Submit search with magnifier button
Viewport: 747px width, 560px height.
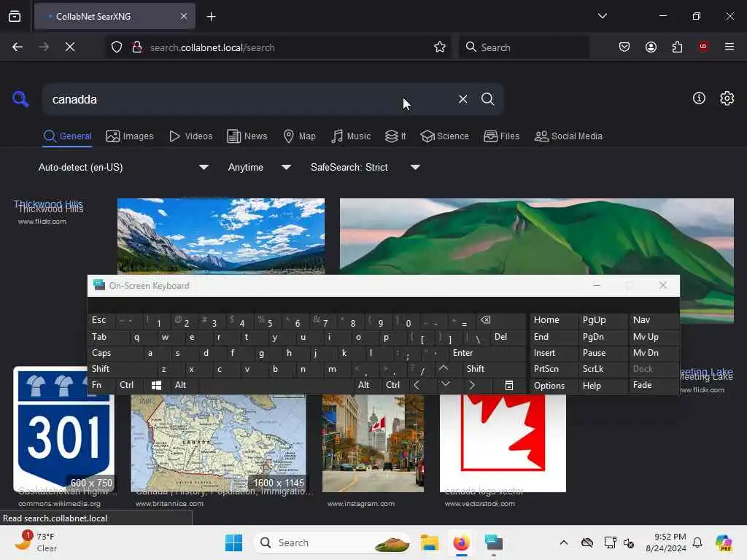[487, 99]
